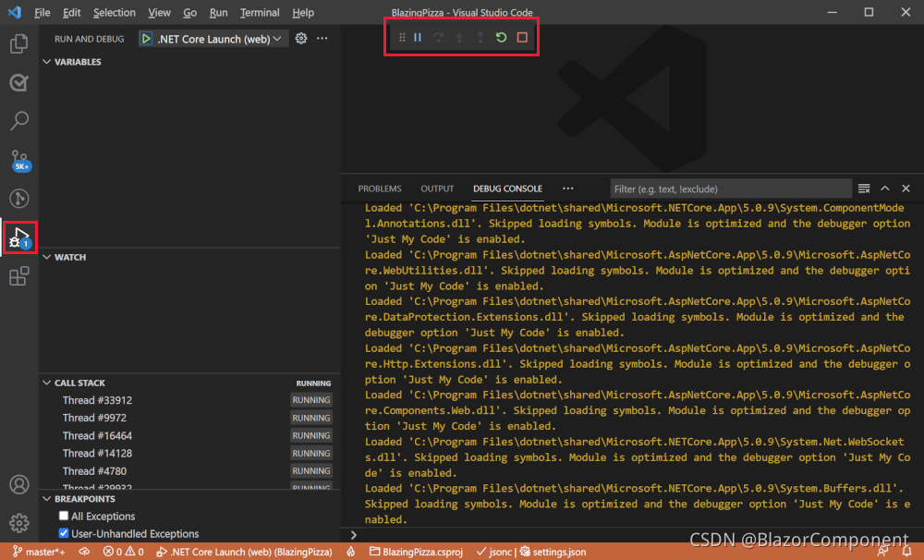Enable All Exceptions breakpoint checkbox
Screen dimensions: 924x560
pyautogui.click(x=64, y=516)
